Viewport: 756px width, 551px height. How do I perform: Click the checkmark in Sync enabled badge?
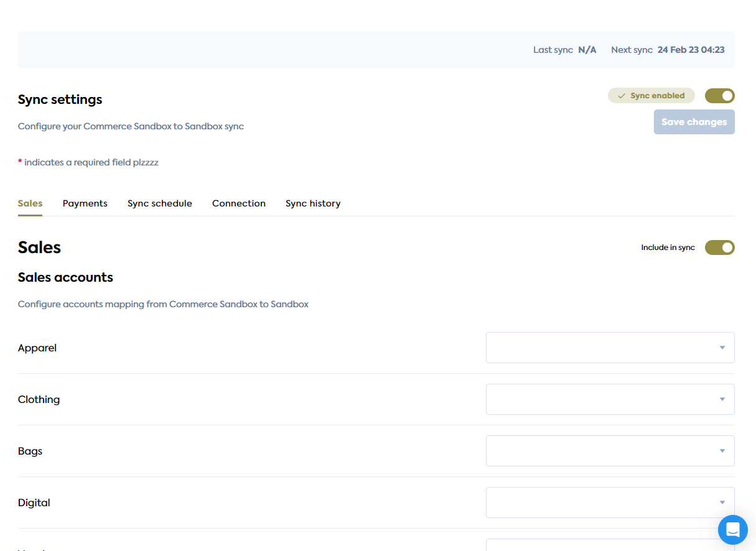621,96
